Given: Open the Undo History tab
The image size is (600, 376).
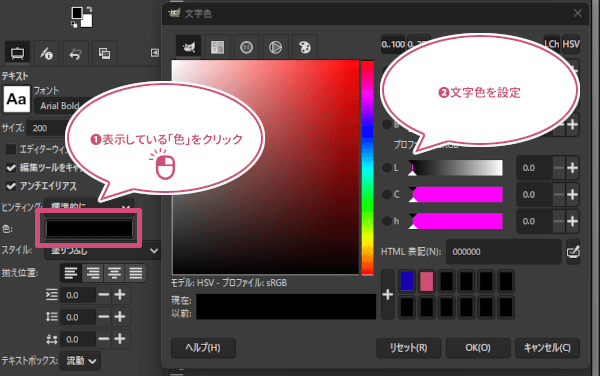Looking at the screenshot, I should tap(75, 53).
